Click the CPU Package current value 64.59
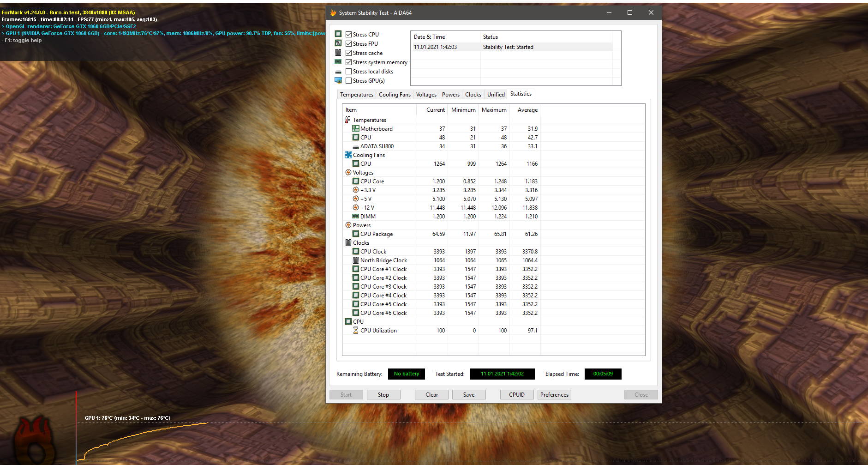 point(438,234)
